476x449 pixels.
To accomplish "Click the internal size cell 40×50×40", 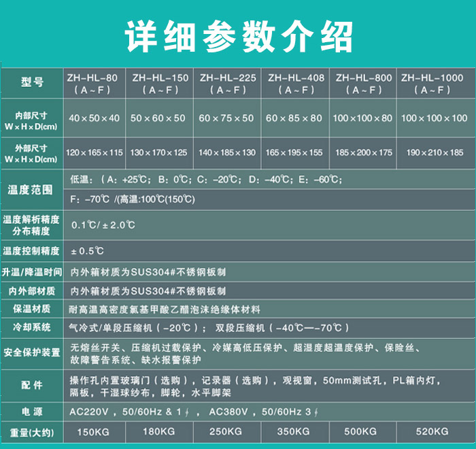I will coord(94,118).
